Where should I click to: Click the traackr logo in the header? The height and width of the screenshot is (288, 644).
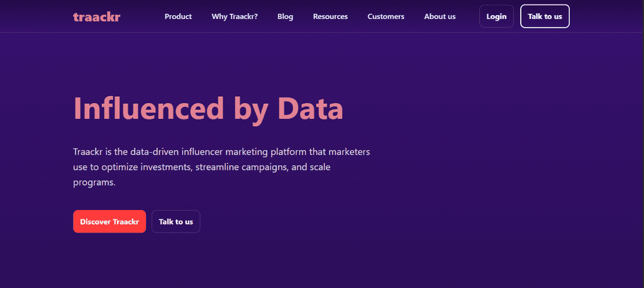pos(96,16)
